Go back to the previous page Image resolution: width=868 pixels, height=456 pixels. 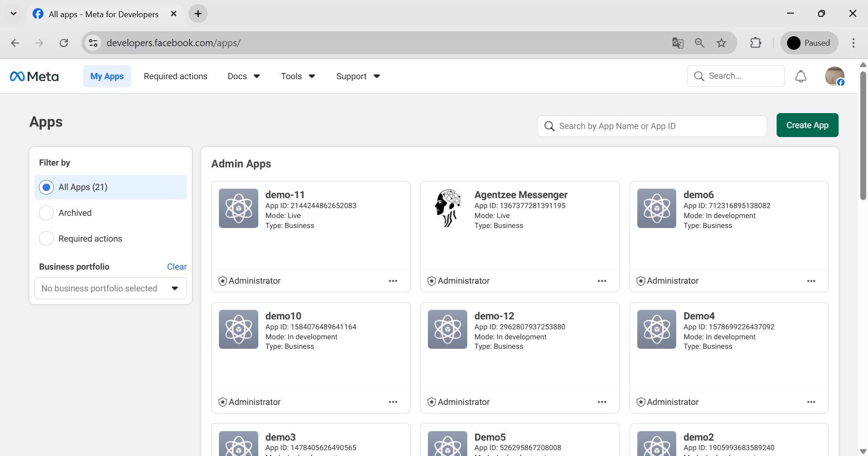[15, 43]
